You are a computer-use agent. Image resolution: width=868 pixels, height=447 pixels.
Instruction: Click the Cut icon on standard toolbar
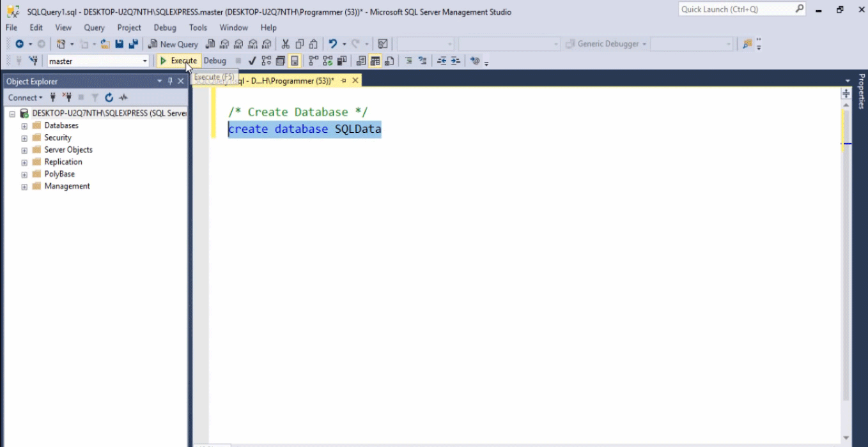pyautogui.click(x=286, y=43)
